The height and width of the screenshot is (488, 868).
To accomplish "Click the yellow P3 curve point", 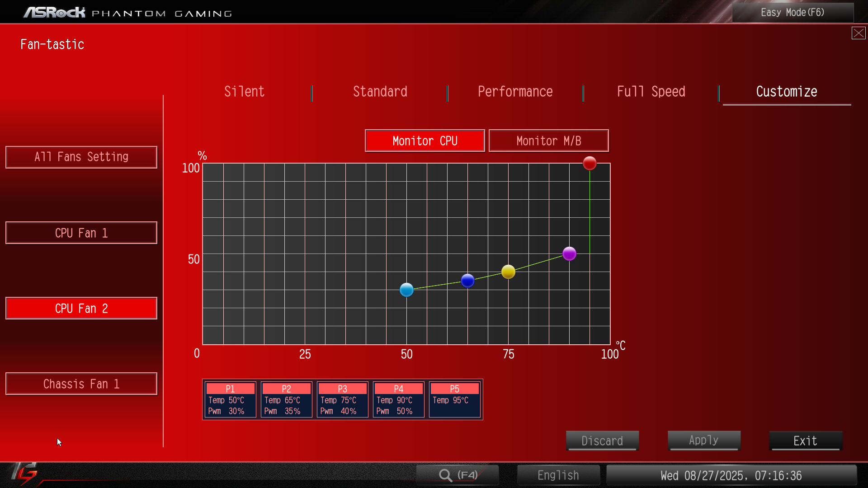I will pos(508,272).
